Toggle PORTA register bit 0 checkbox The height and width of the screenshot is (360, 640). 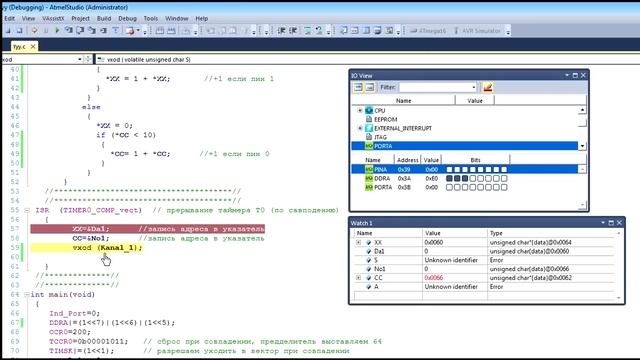504,187
